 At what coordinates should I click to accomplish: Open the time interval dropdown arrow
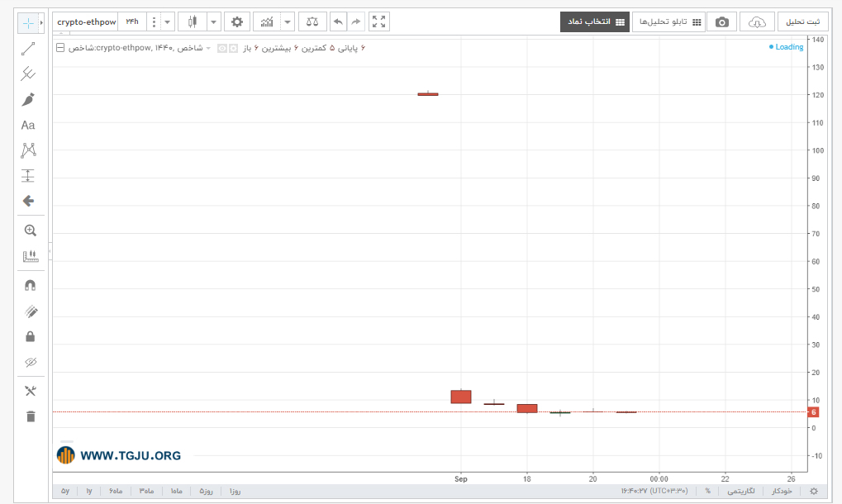tap(168, 22)
